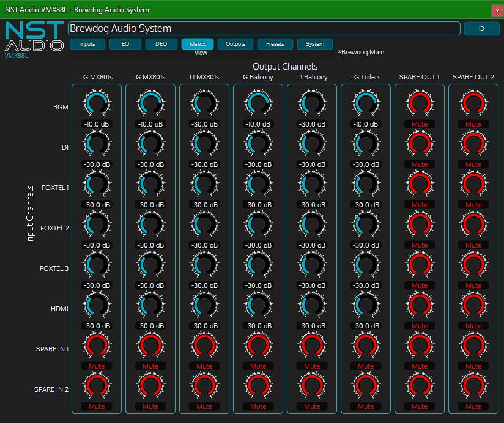The width and height of the screenshot is (504, 423).
Task: Adjust BGM to L1 MX801s gain knob
Action: pos(204,103)
